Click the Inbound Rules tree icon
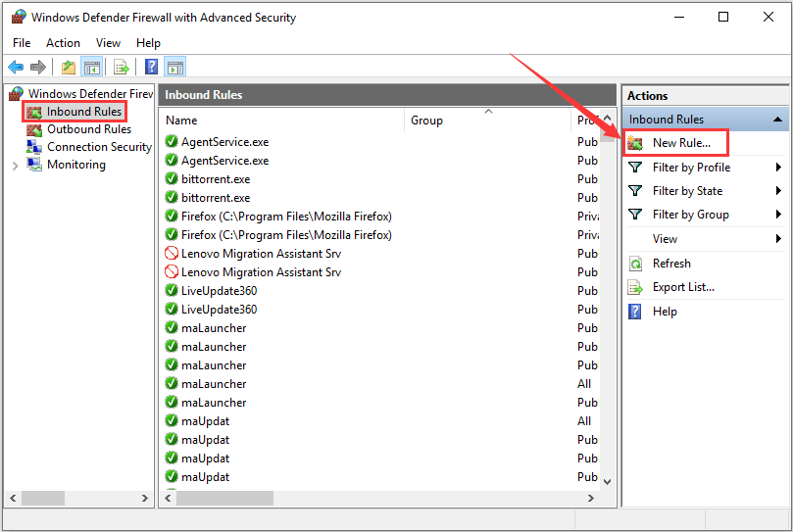The image size is (793, 532). (34, 112)
